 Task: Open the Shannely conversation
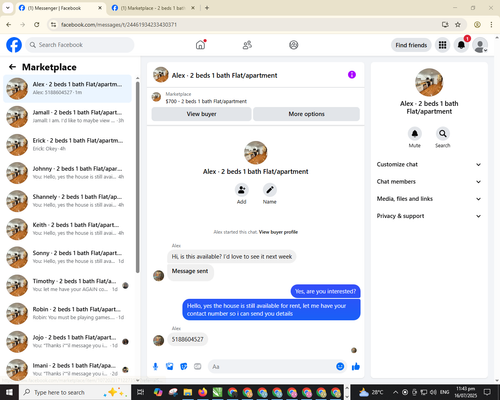click(67, 201)
